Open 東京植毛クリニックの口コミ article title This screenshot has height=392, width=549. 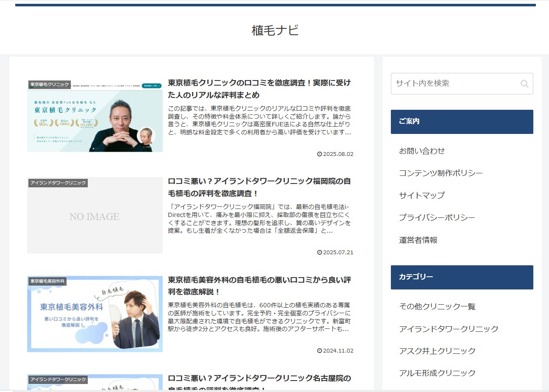click(x=259, y=89)
